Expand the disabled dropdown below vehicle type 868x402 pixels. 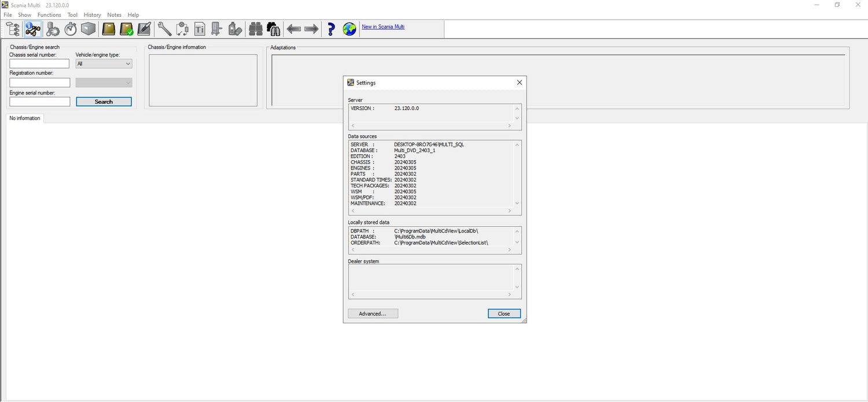104,83
